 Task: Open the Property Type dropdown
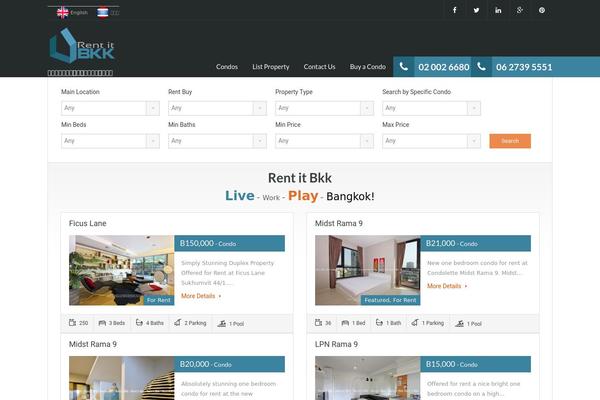tap(324, 108)
